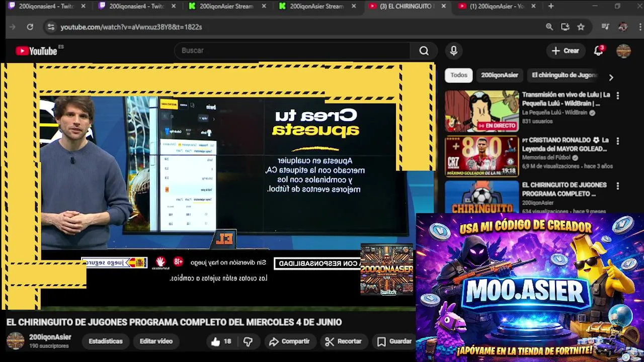Click the MOO.ASIER creator code banner
The width and height of the screenshot is (644, 362).
pyautogui.click(x=530, y=287)
